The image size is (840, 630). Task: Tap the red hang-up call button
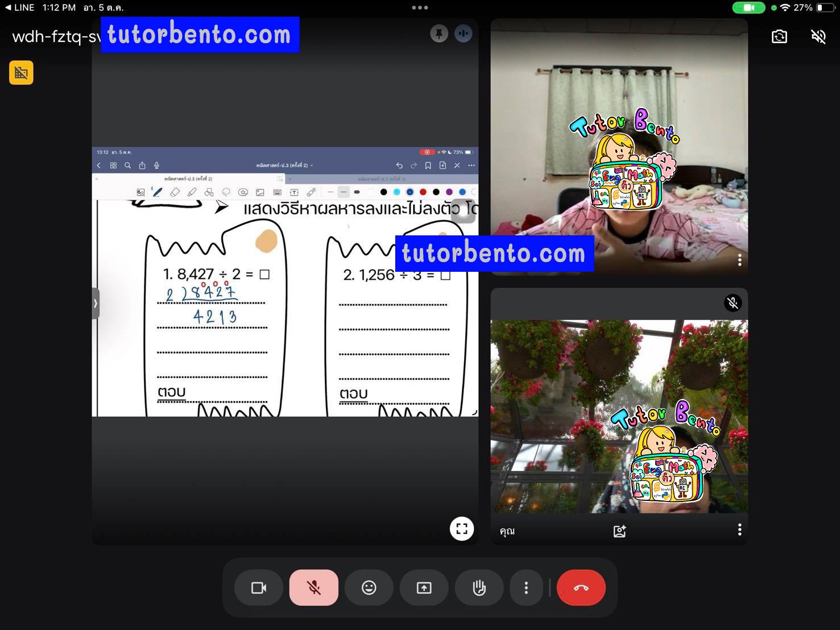(581, 588)
